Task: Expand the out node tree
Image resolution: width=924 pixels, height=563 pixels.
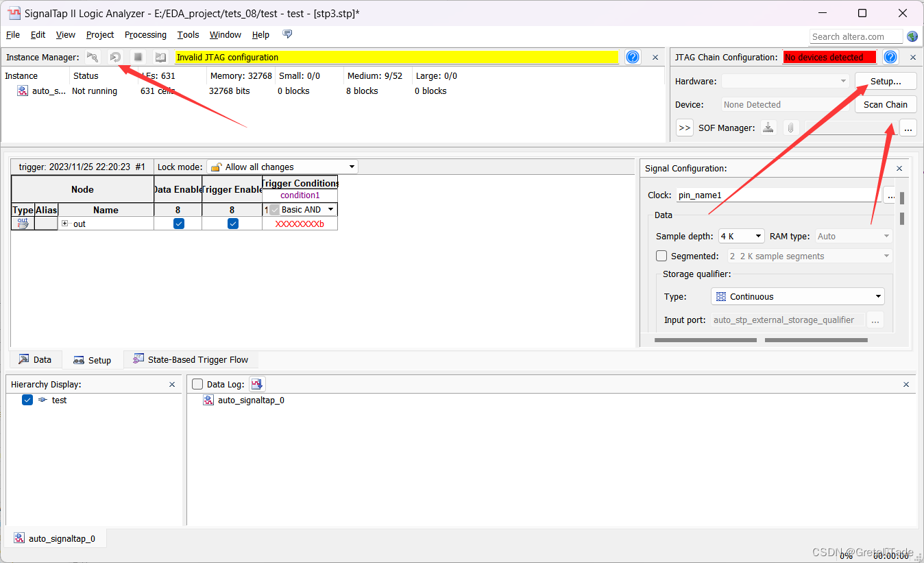Action: 64,224
